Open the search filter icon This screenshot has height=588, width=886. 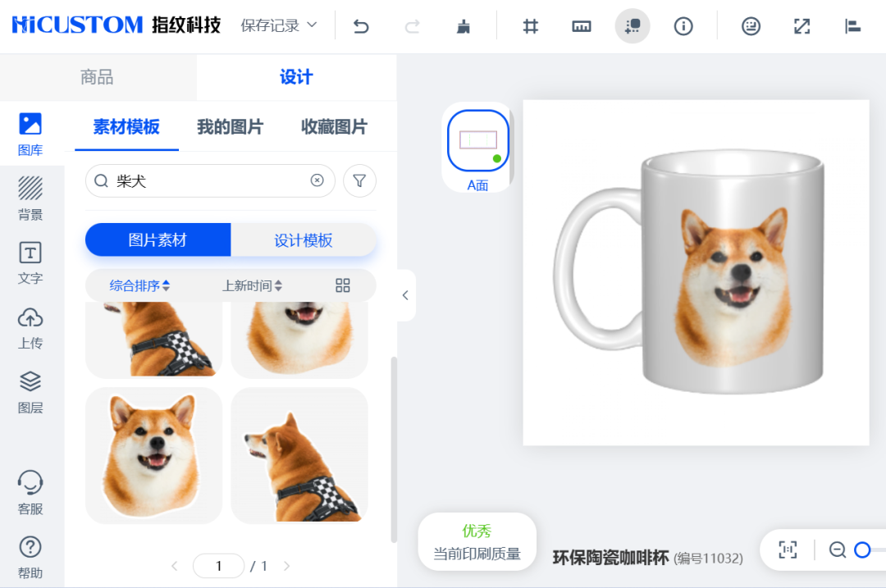(359, 180)
